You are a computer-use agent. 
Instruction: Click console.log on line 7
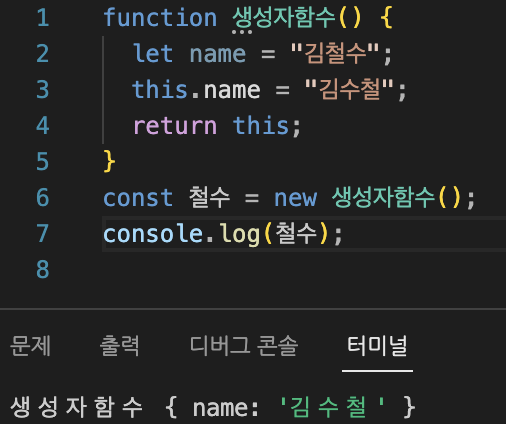[182, 234]
